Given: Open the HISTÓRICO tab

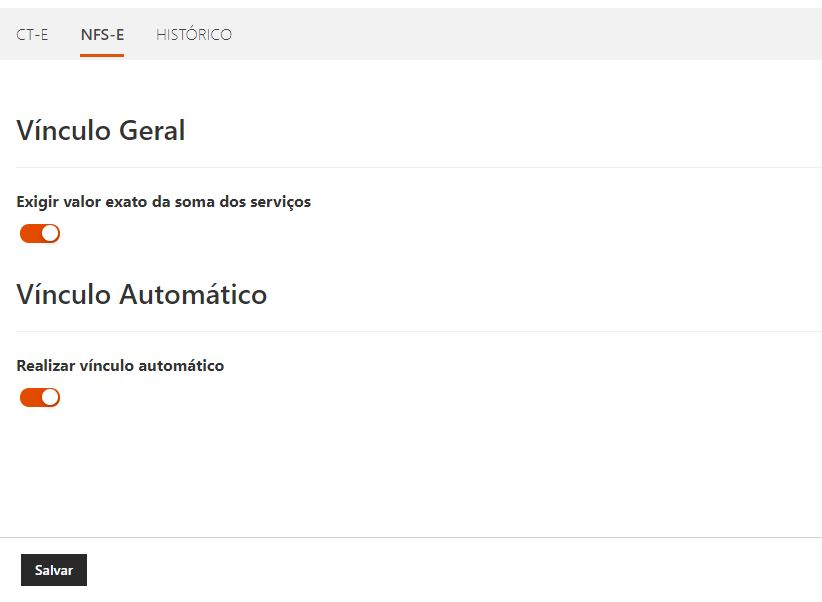Looking at the screenshot, I should pos(194,35).
